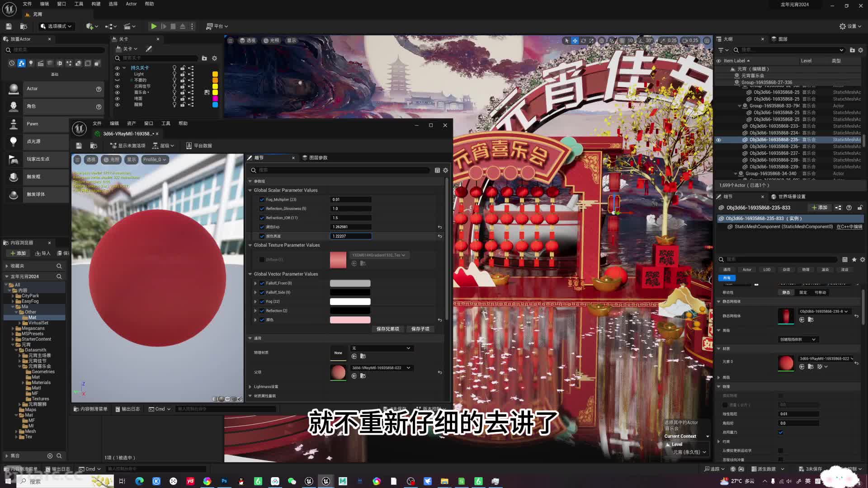
Task: Toggle 启用重力 checkbox in physics section
Action: point(781,432)
